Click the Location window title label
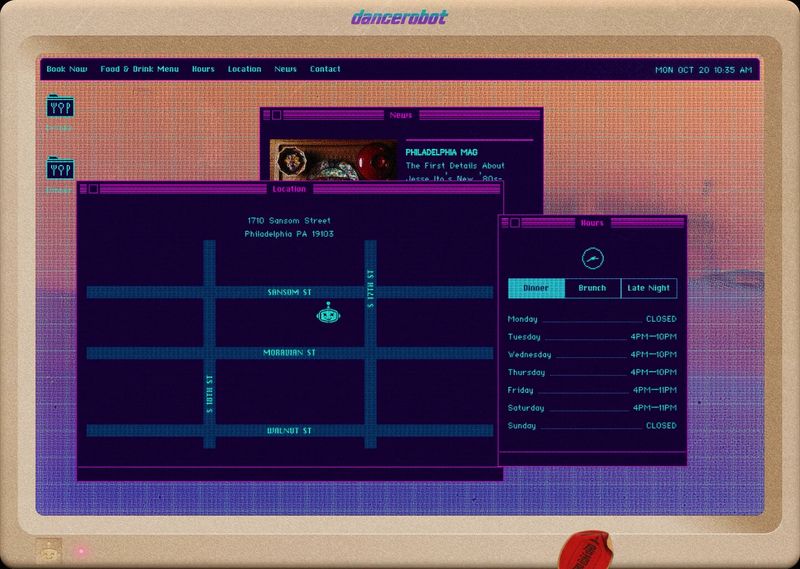800x569 pixels. point(289,189)
